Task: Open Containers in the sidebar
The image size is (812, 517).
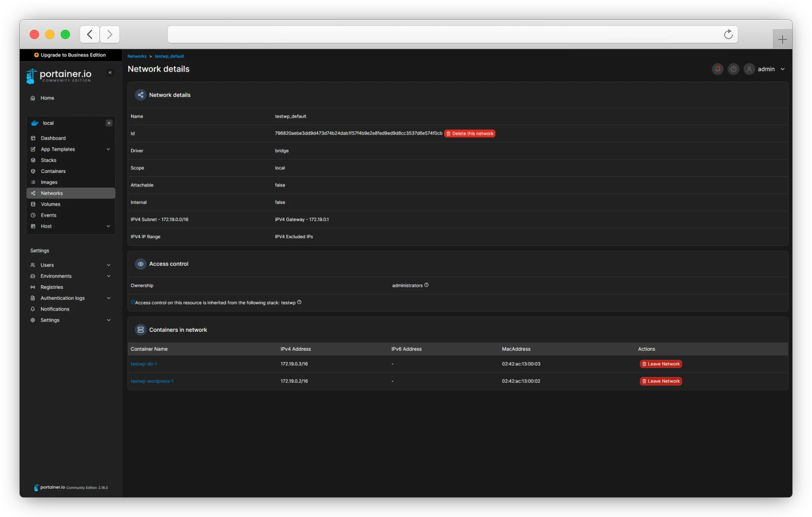Action: pyautogui.click(x=53, y=171)
